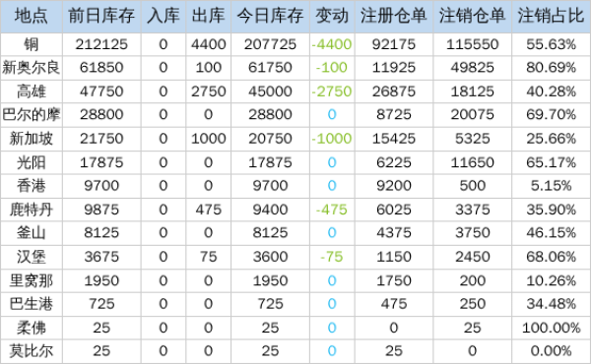Click the 入库 header cell
Screen dimensions: 591x364
pyautogui.click(x=164, y=16)
